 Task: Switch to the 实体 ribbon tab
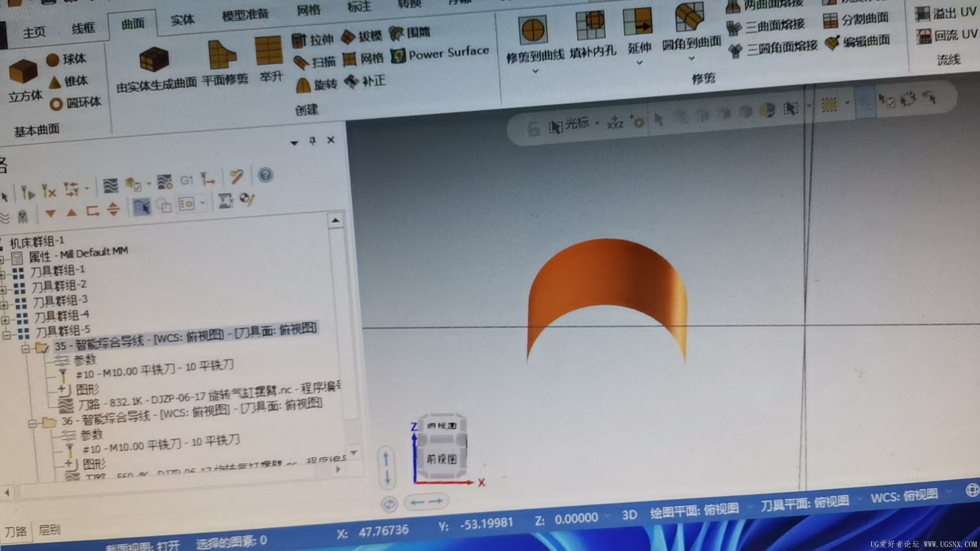tap(182, 20)
